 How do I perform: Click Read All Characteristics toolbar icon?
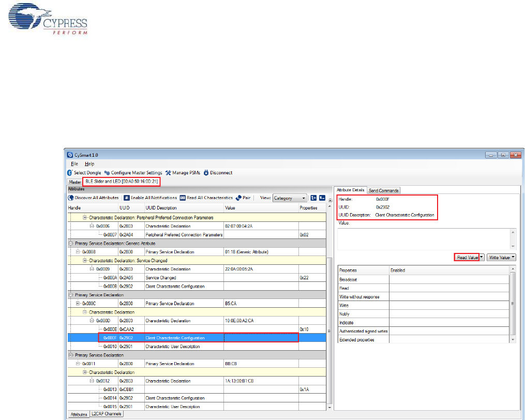183,198
